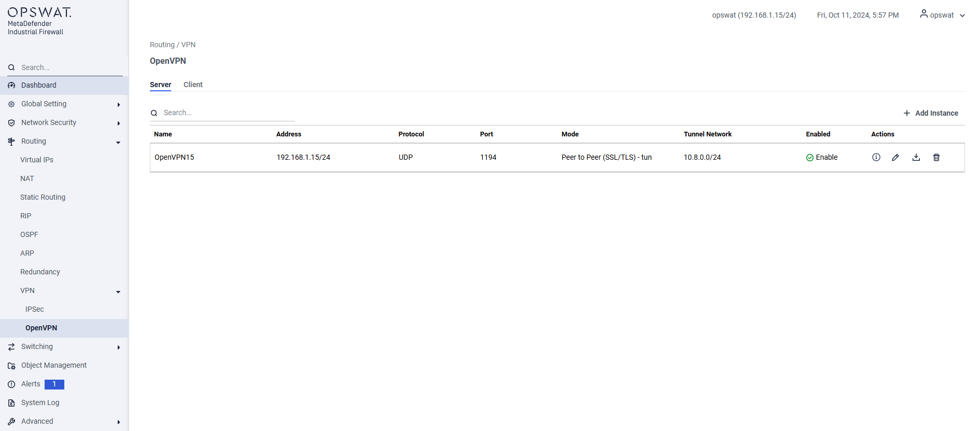This screenshot has width=980, height=431.
Task: Click the 10.8.0.0/24 tunnel network cell
Action: click(702, 157)
